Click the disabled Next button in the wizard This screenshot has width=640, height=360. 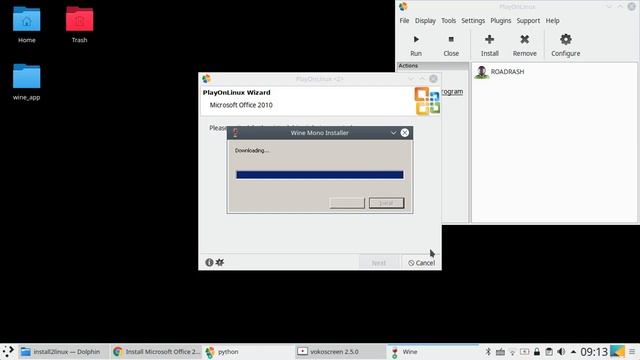tap(379, 263)
